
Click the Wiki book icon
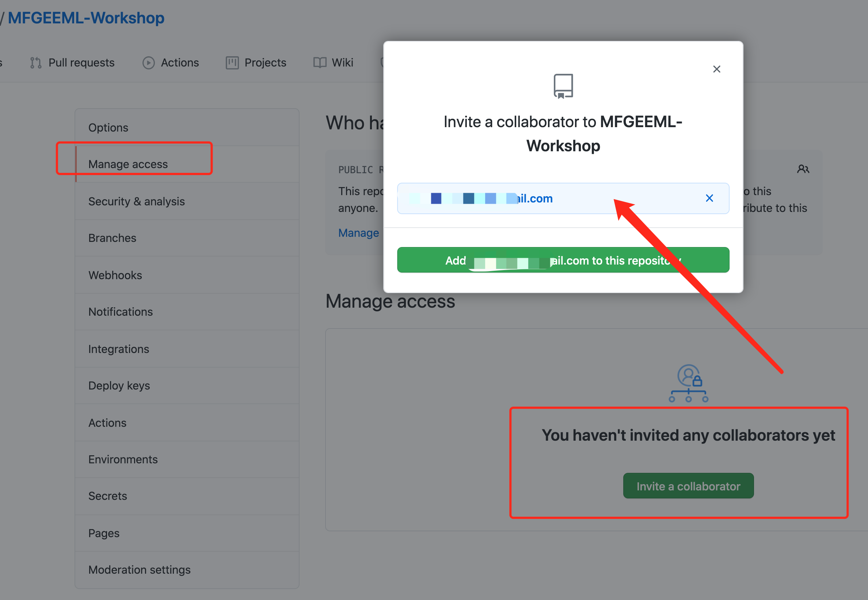(320, 63)
